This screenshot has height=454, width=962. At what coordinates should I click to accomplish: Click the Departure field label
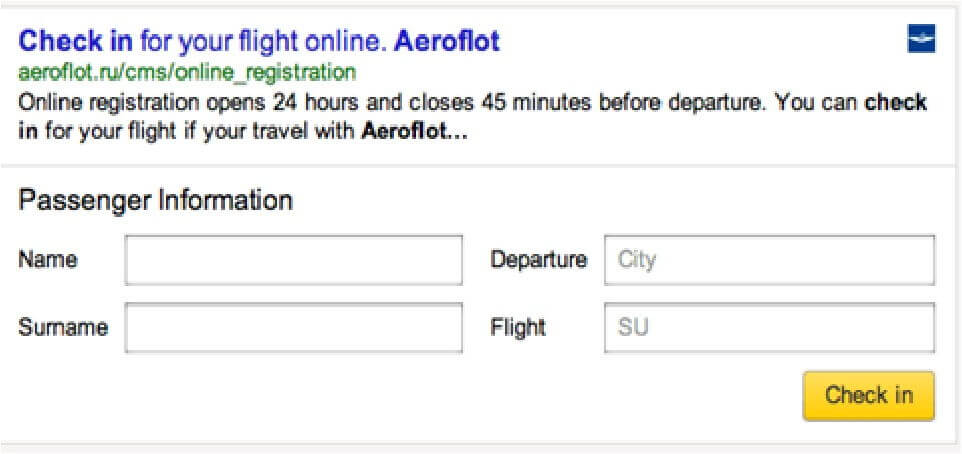pyautogui.click(x=539, y=260)
